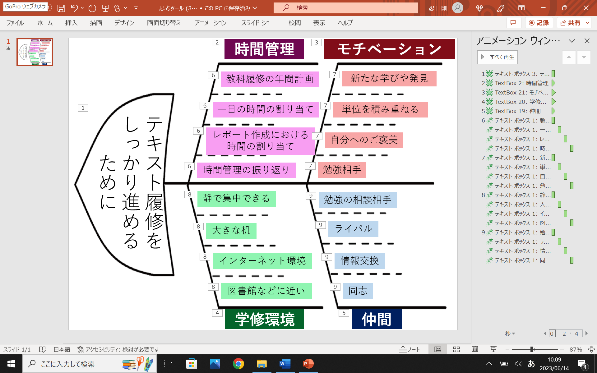Image resolution: width=597 pixels, height=373 pixels.
Task: Switch to Slide Sorter view icon
Action: coord(457,349)
